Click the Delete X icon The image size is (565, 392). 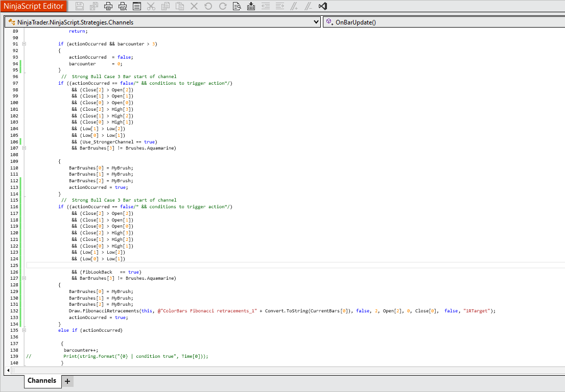coord(194,7)
